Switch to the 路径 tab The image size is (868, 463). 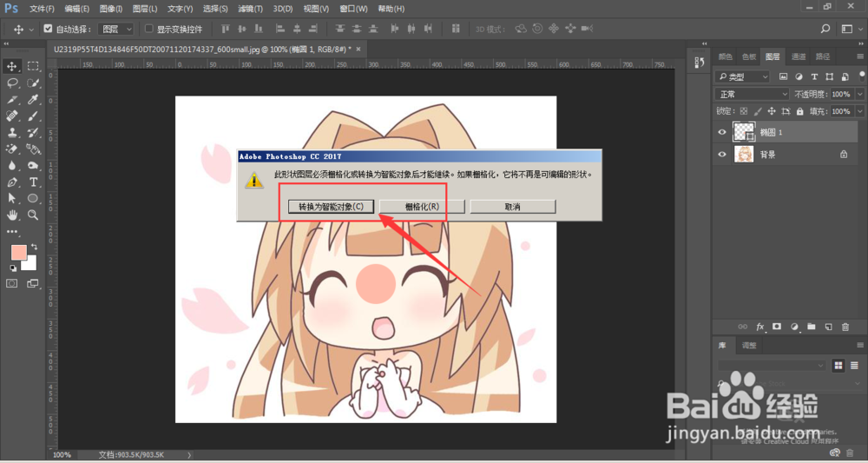tap(823, 56)
